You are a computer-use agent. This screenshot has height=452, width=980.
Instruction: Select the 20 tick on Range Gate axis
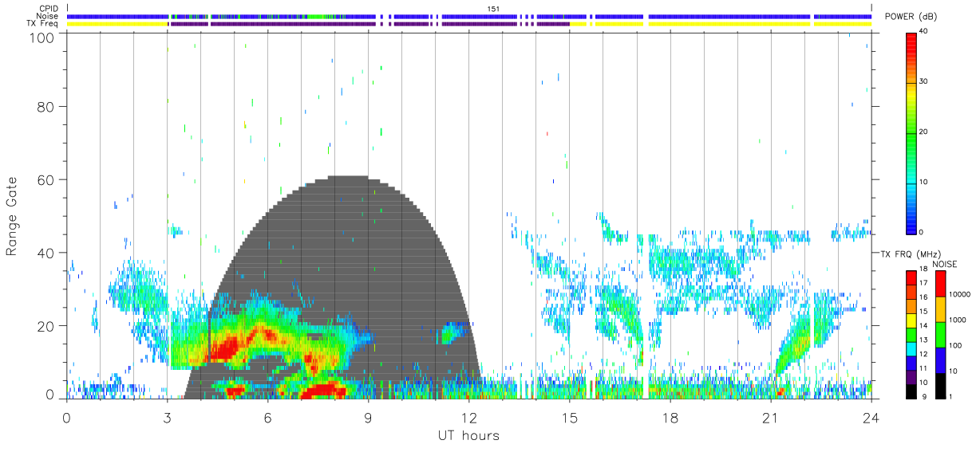[45, 326]
